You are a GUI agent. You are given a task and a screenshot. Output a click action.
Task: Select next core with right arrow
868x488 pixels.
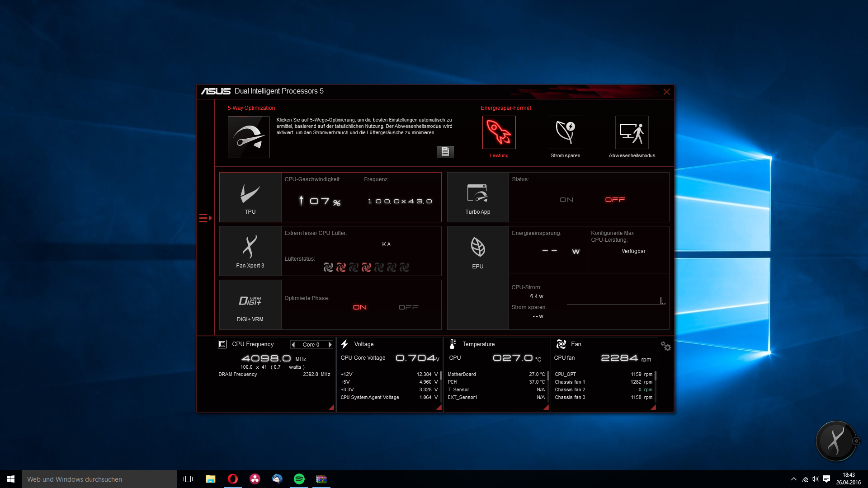click(330, 345)
